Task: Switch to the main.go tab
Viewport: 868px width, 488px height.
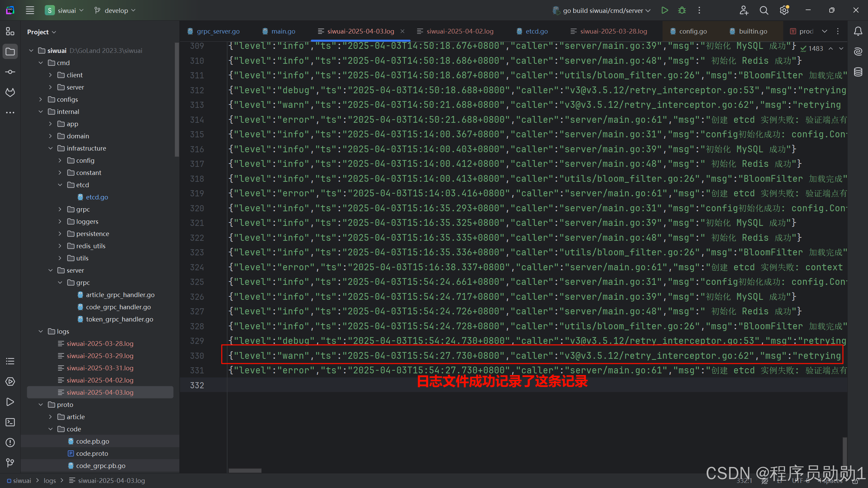Action: 283,31
